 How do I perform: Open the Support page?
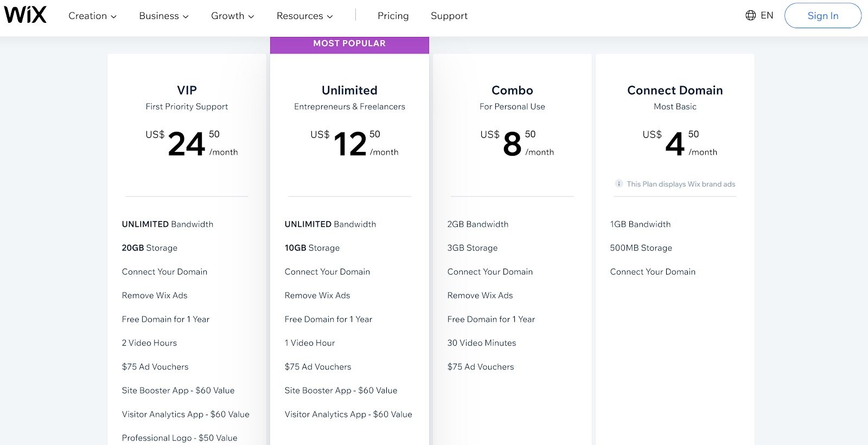click(x=449, y=16)
